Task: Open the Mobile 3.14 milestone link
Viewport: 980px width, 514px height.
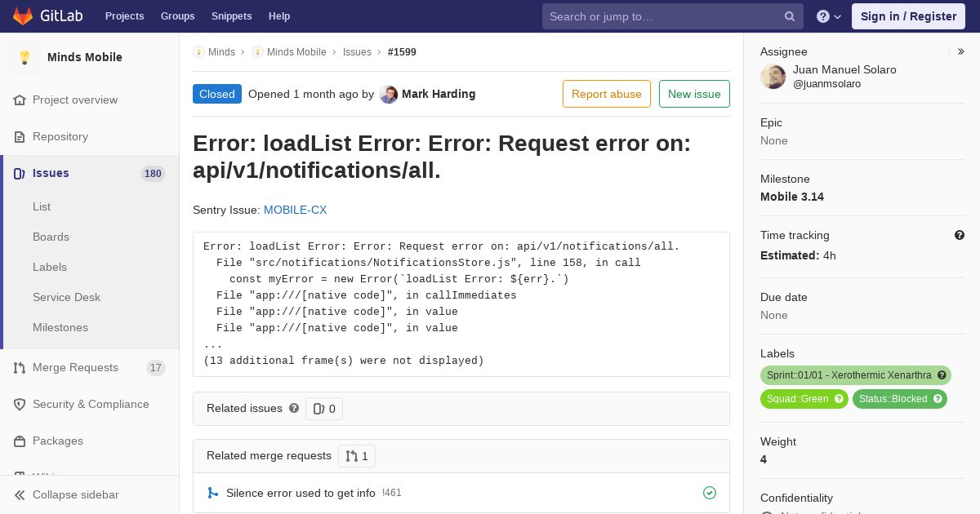Action: (792, 197)
